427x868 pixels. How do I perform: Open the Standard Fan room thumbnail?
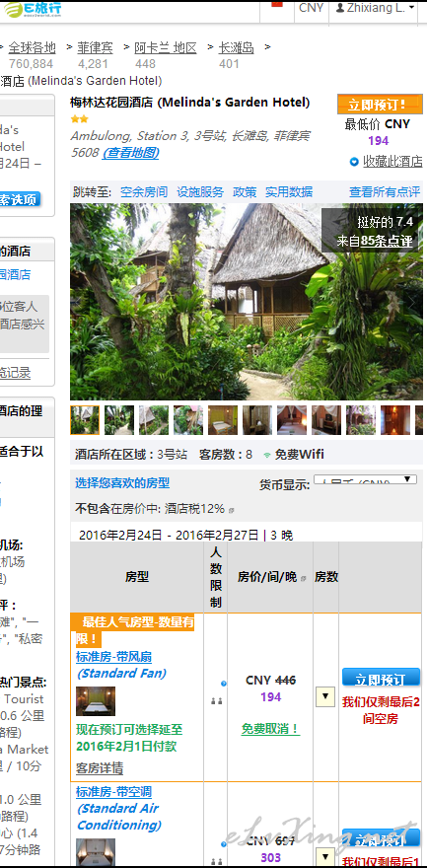[96, 701]
